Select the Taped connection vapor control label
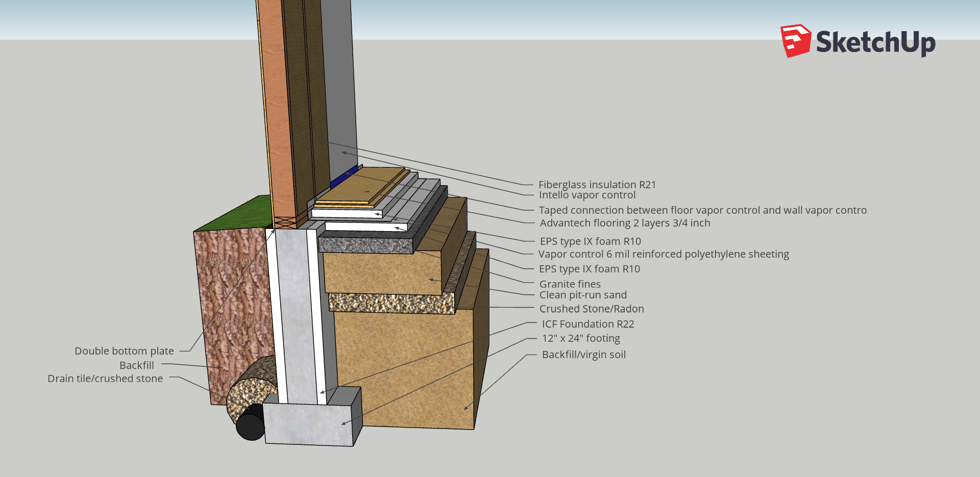 pyautogui.click(x=702, y=210)
